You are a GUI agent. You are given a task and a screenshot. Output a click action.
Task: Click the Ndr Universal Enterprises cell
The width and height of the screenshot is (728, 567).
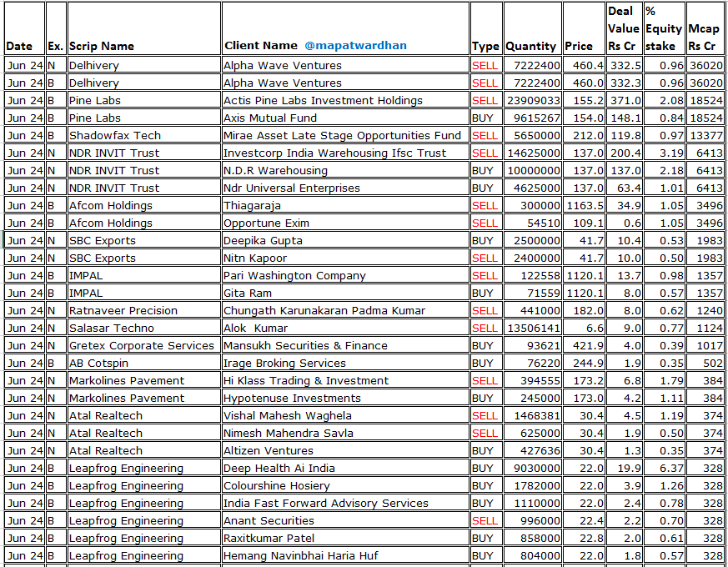(345, 188)
